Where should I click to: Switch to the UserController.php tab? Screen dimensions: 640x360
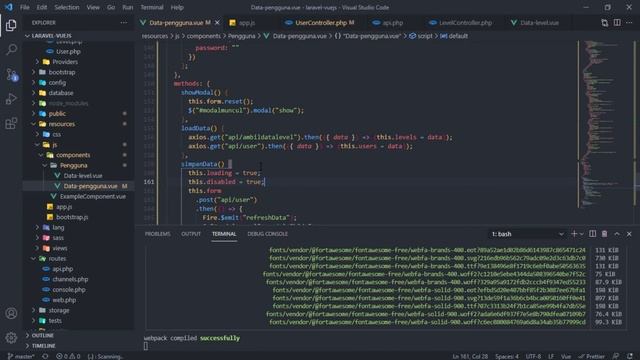[x=320, y=23]
